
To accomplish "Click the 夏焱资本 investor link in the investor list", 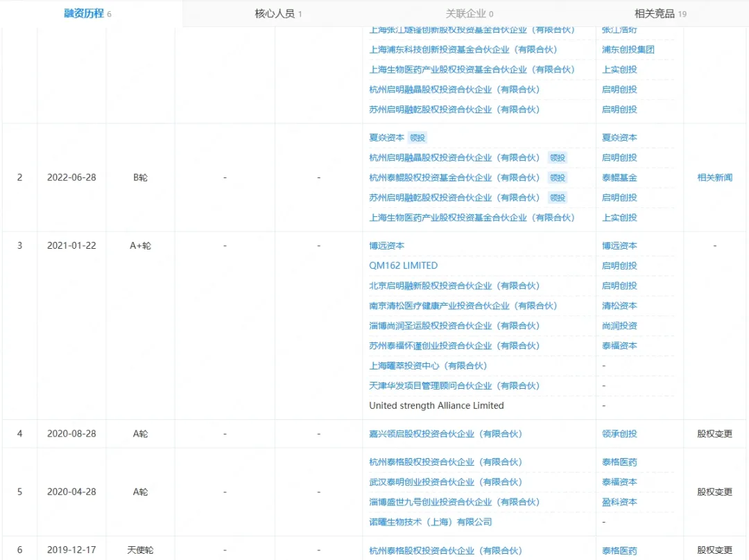I will pos(386,138).
